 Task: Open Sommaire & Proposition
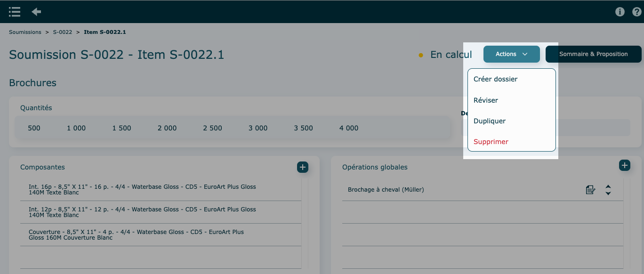[593, 54]
